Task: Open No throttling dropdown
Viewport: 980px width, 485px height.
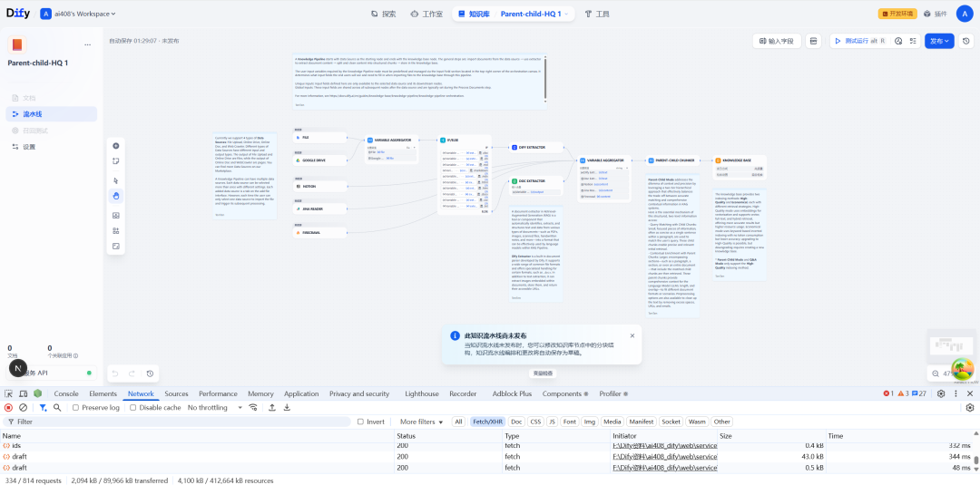Action: click(x=215, y=408)
